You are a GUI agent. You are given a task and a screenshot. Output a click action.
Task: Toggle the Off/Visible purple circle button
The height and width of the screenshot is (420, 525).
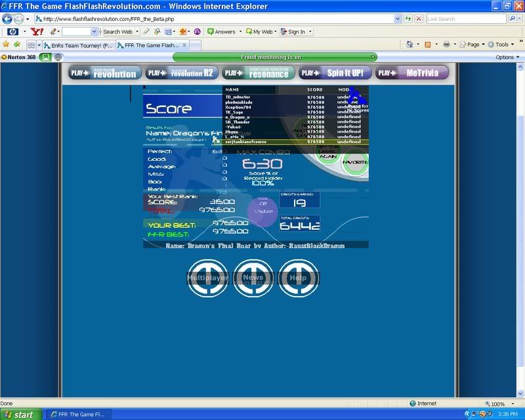click(x=262, y=211)
